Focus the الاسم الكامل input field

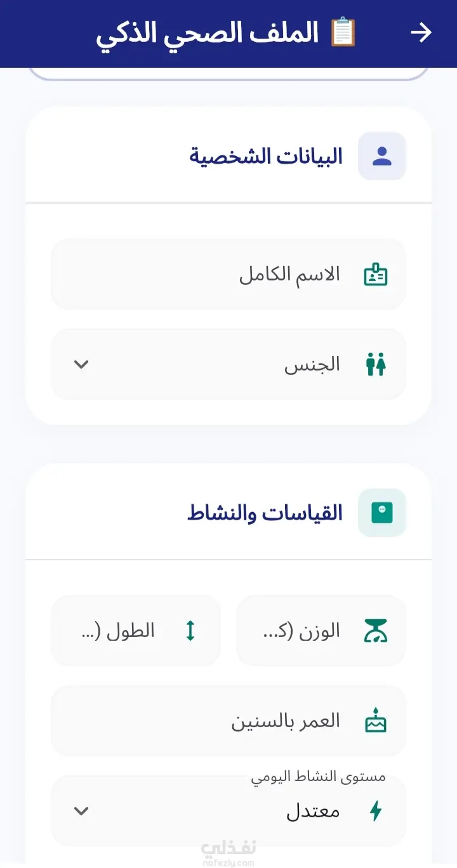pos(228,275)
